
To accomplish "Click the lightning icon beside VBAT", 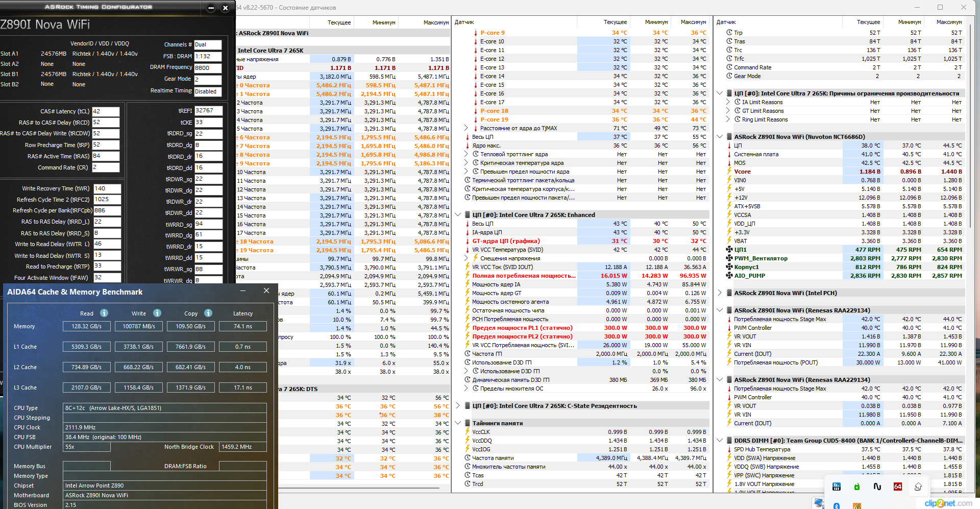I will (x=729, y=241).
